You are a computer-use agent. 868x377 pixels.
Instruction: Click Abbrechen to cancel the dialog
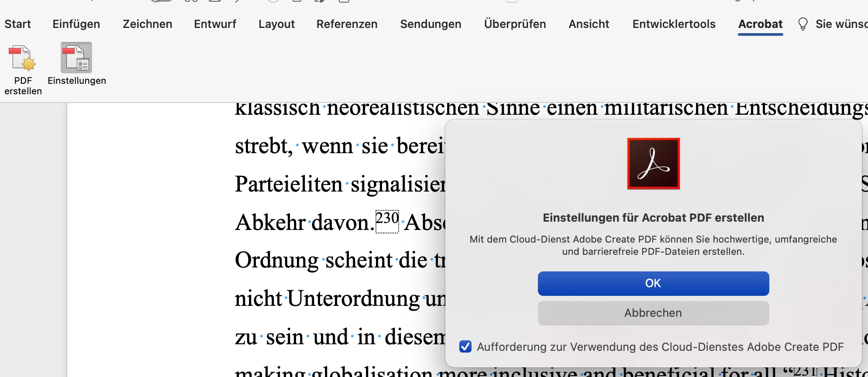[653, 313]
